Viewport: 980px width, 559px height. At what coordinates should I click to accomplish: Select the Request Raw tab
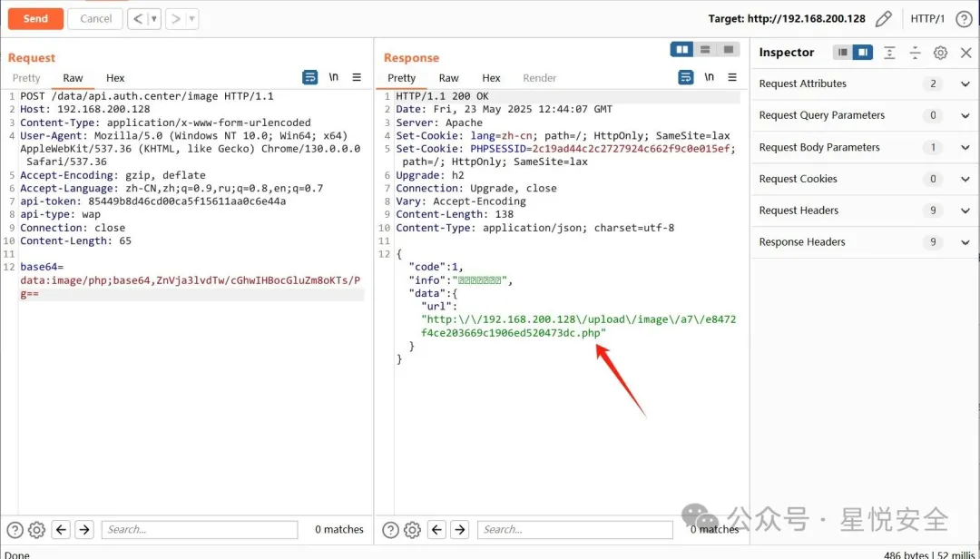click(73, 77)
